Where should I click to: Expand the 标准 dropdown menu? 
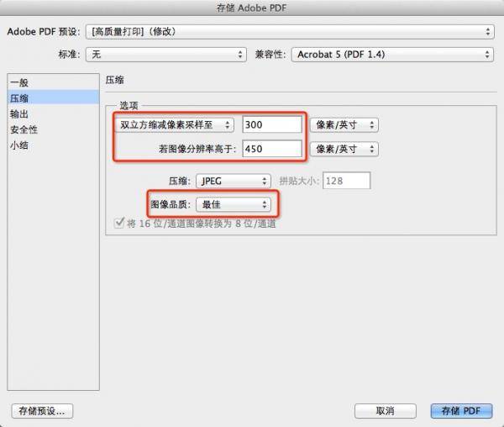pyautogui.click(x=167, y=54)
